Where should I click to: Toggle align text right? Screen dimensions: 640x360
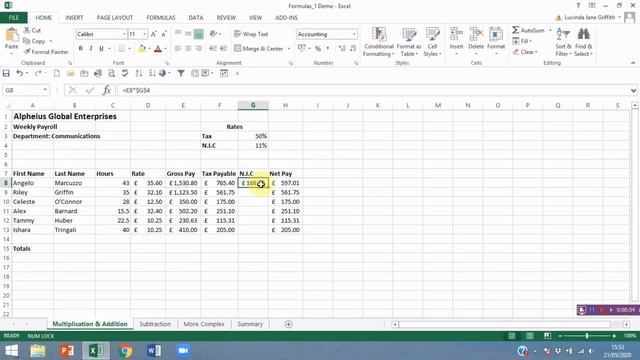coord(198,49)
